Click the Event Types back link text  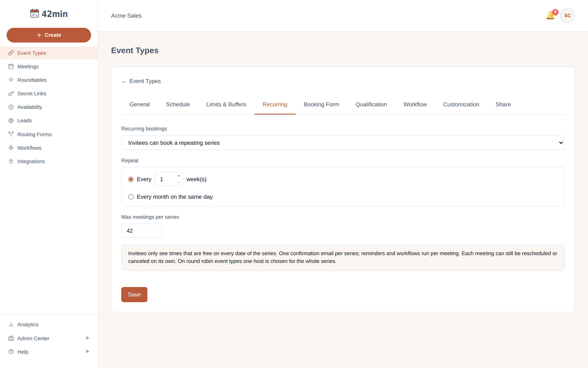145,81
